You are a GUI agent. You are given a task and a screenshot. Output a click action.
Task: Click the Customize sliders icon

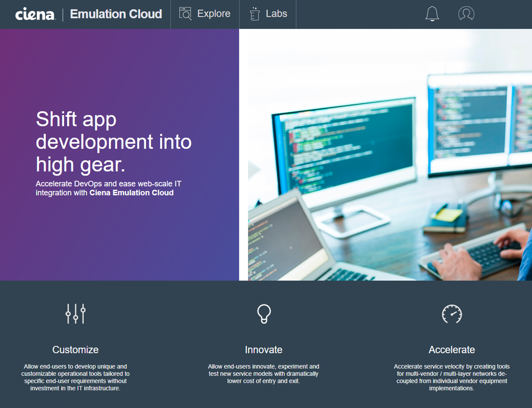click(x=76, y=314)
